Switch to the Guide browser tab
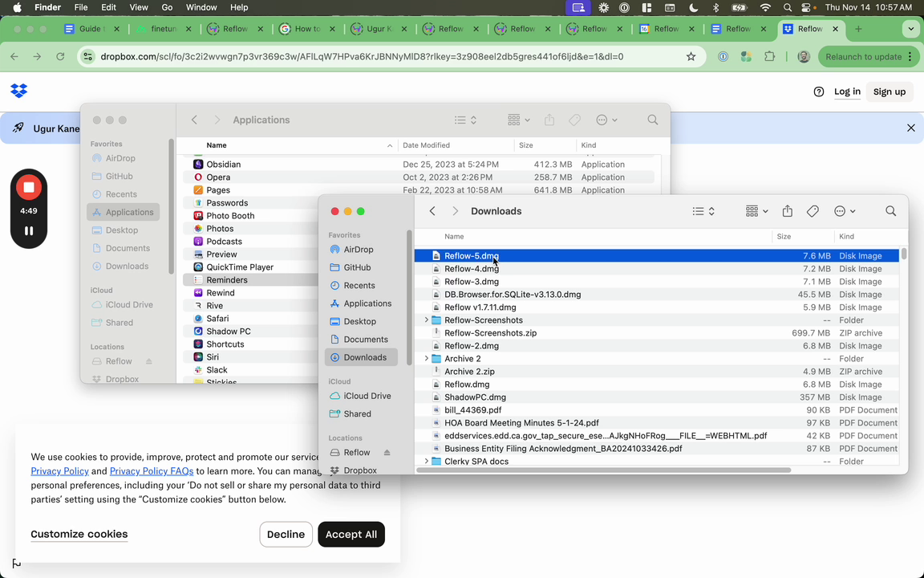The width and height of the screenshot is (924, 578). click(x=91, y=29)
